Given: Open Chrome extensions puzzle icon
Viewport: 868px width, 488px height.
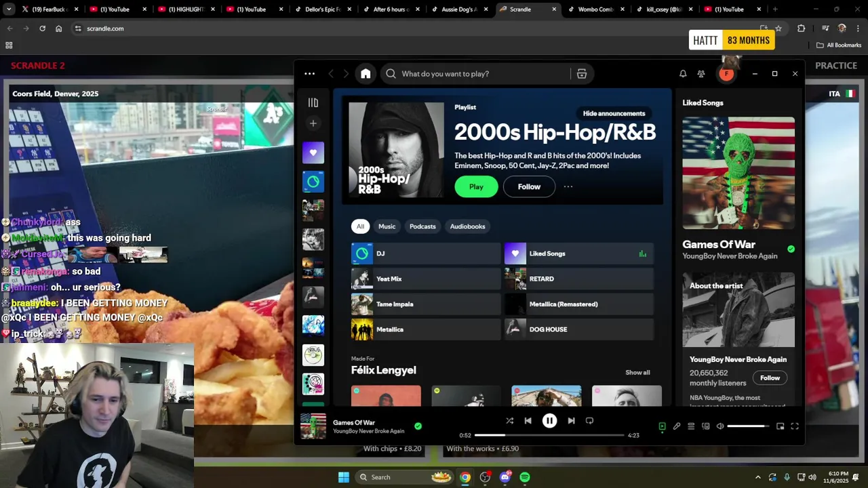Looking at the screenshot, I should pos(801,28).
